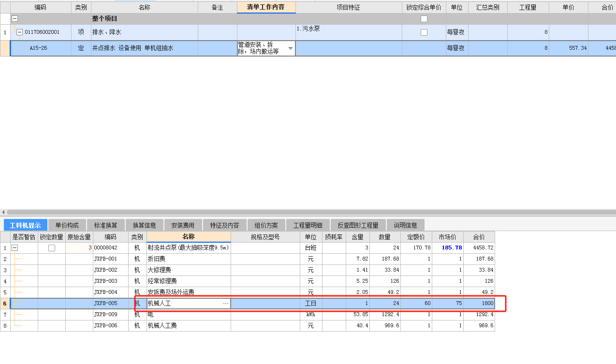Open the 工程量明细 tab
The image size is (616, 364).
308,225
